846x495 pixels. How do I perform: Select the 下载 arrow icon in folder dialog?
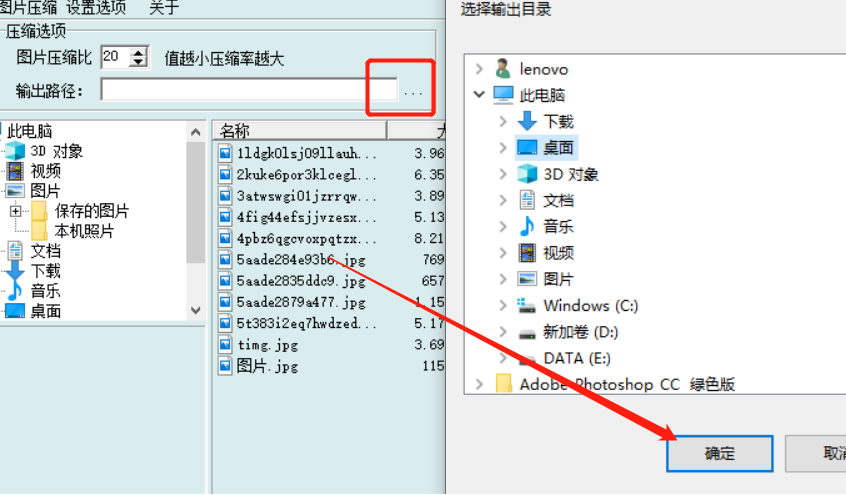[527, 121]
